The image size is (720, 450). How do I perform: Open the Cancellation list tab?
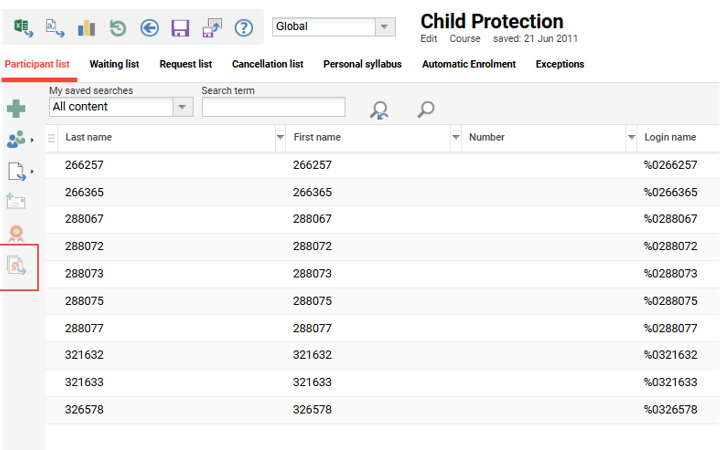267,64
